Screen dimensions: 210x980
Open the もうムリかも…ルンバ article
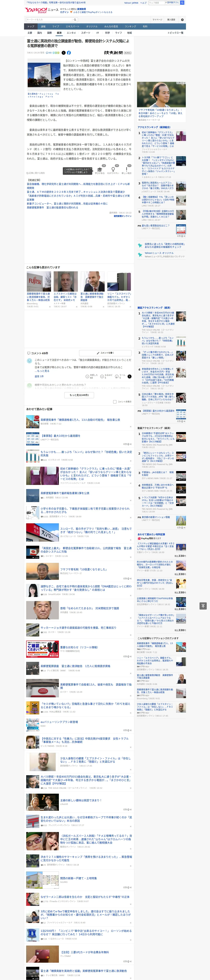pyautogui.click(x=86, y=453)
